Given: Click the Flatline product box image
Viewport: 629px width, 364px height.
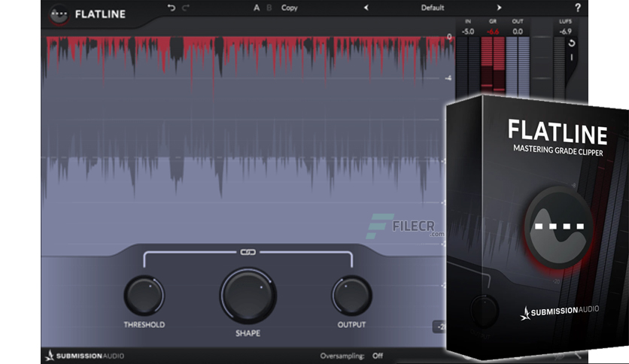Looking at the screenshot, I should coord(537,226).
